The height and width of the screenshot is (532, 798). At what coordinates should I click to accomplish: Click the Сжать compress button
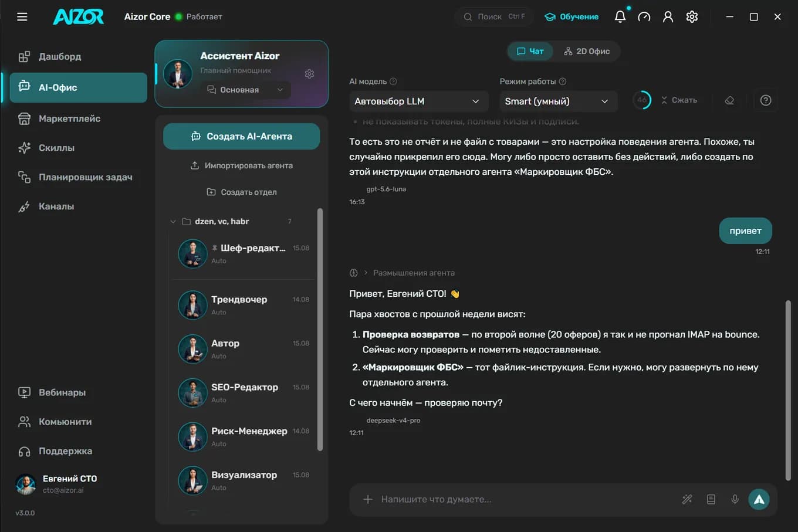pos(679,100)
